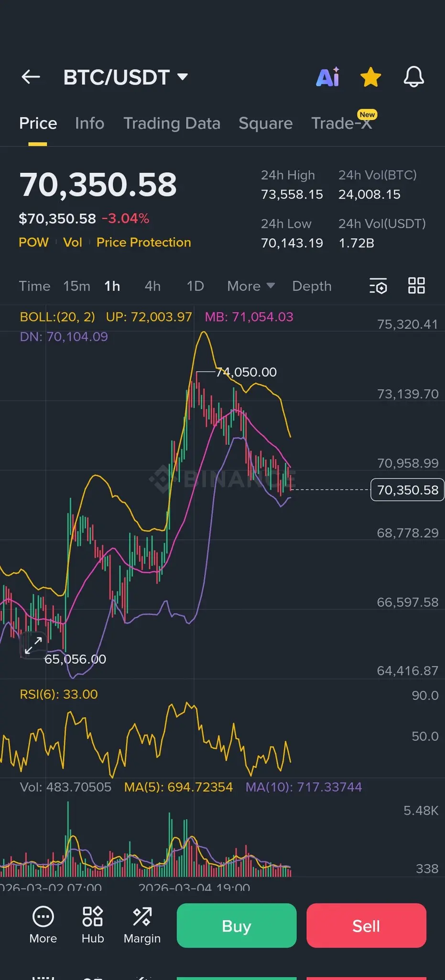This screenshot has width=445, height=980.
Task: Switch to the Info tab
Action: tap(89, 123)
